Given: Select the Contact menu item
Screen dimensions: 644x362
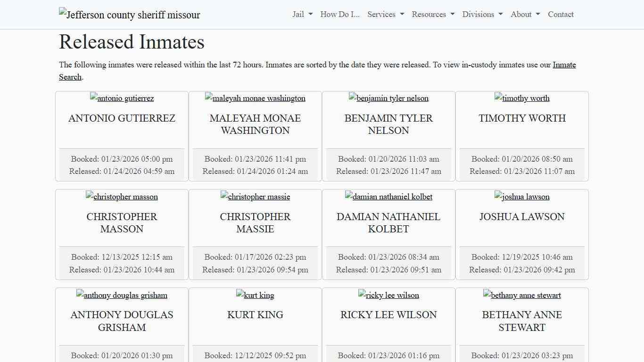Looking at the screenshot, I should (x=561, y=14).
